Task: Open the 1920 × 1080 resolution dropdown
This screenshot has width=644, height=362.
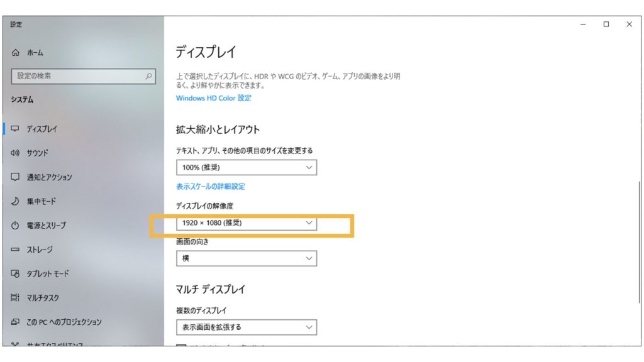Action: pos(246,222)
